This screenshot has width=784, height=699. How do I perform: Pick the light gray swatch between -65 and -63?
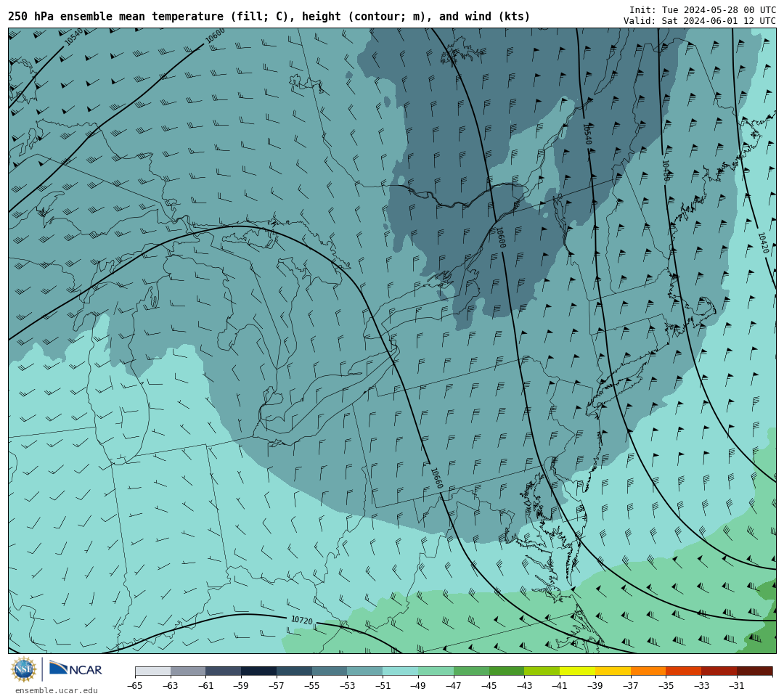click(152, 671)
